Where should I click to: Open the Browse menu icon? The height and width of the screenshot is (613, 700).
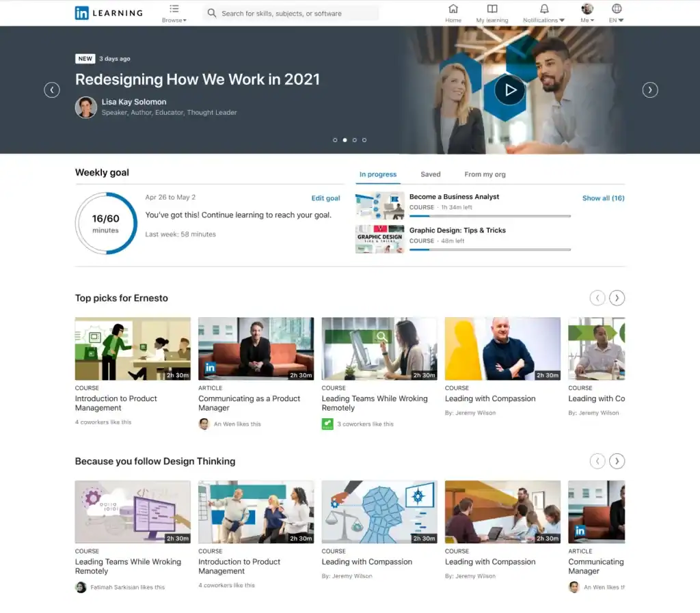174,10
